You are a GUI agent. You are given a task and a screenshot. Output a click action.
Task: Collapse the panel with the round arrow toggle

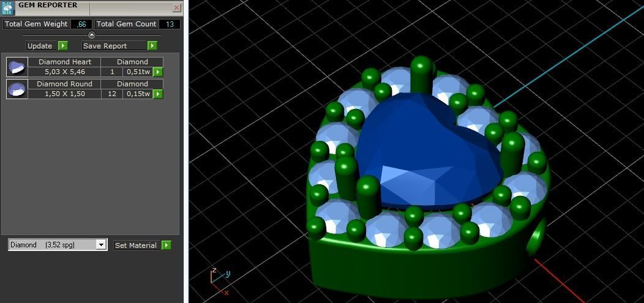click(92, 35)
